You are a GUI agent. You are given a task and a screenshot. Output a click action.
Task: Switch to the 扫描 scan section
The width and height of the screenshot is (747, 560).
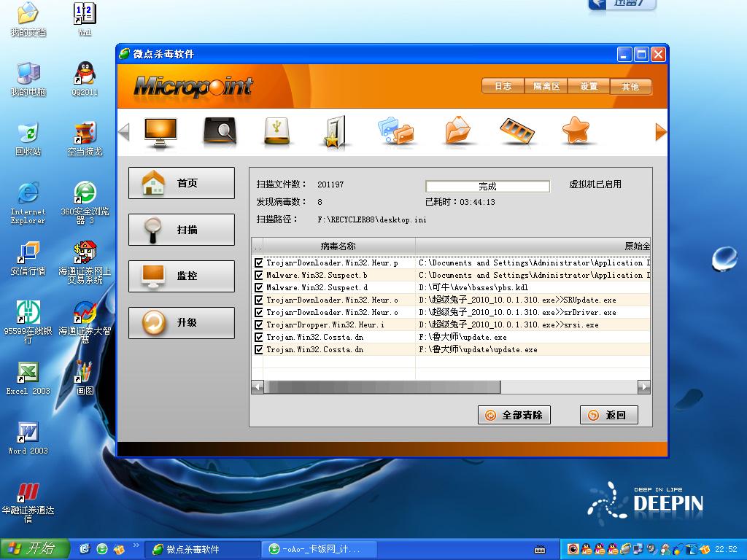[182, 230]
